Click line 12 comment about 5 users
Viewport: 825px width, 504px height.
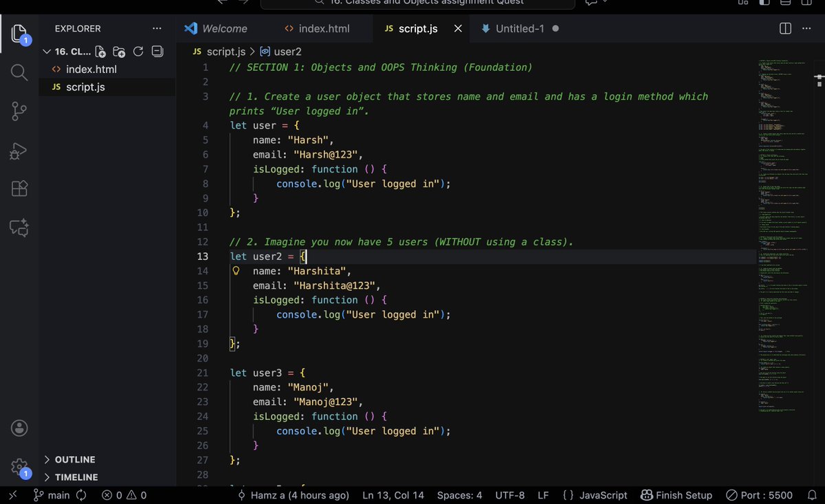401,242
